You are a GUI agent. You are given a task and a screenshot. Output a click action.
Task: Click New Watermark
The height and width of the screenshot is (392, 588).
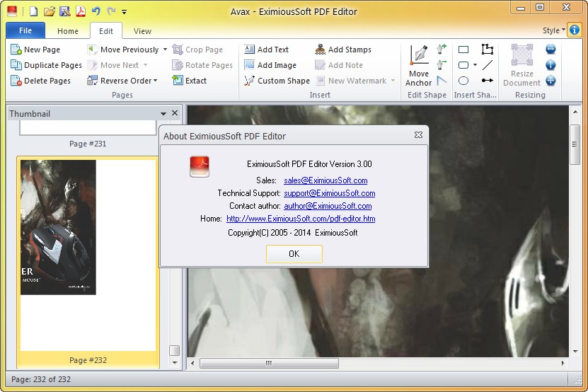(351, 81)
